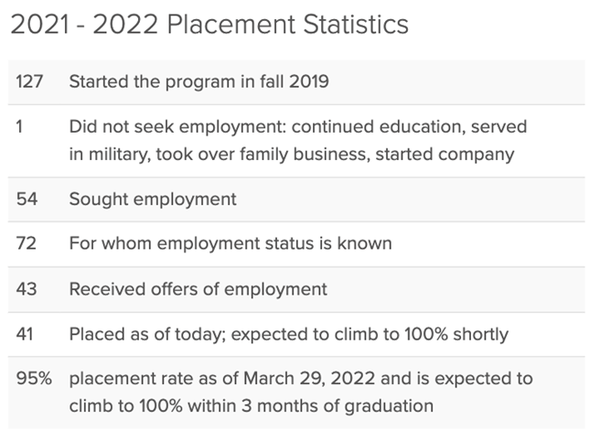
Task: Select the 43 value cell
Action: (x=26, y=289)
